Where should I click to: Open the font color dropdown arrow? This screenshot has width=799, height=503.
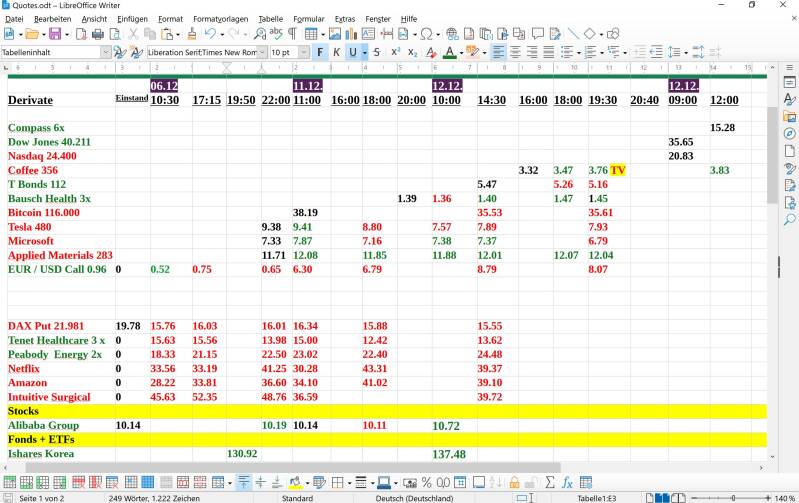[x=461, y=52]
